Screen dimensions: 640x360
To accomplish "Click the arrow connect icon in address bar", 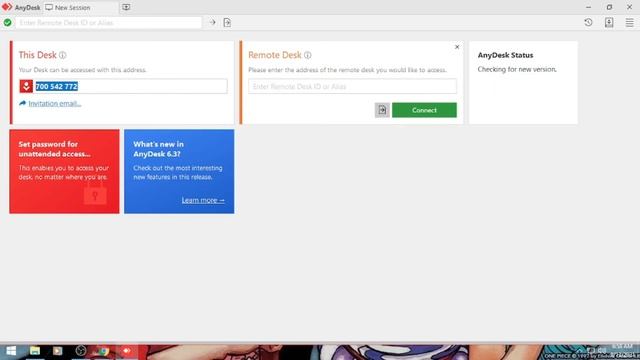I will pos(212,22).
